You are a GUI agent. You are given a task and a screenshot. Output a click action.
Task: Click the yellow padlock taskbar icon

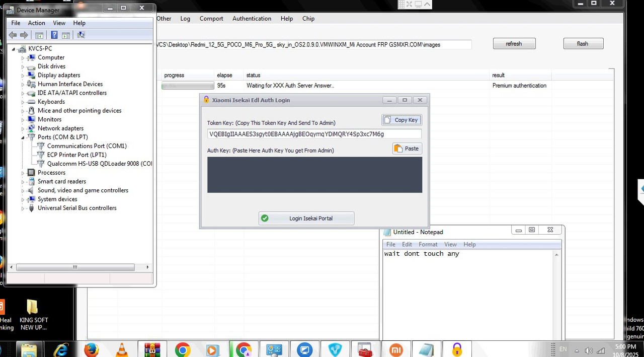456,349
